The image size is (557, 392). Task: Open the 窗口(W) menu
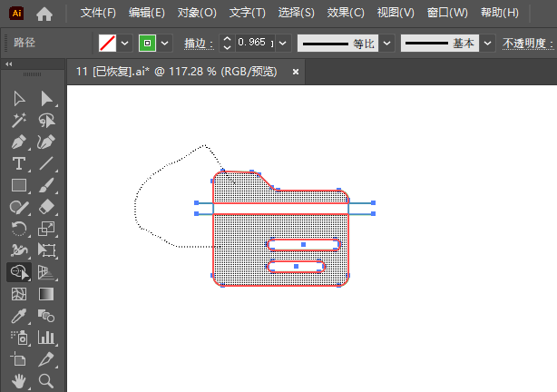447,13
